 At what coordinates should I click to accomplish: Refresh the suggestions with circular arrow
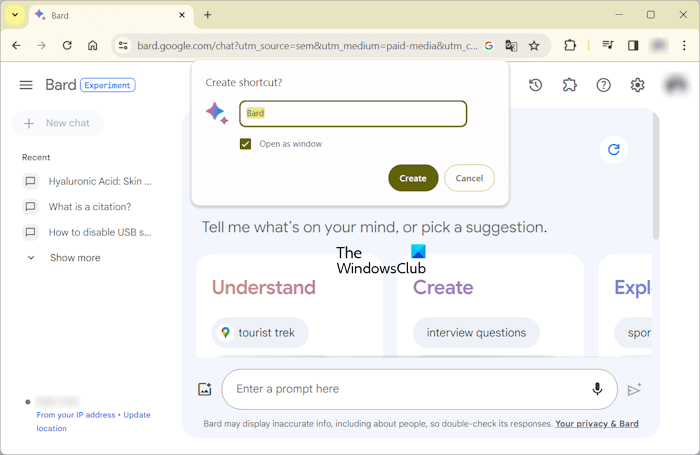click(614, 150)
